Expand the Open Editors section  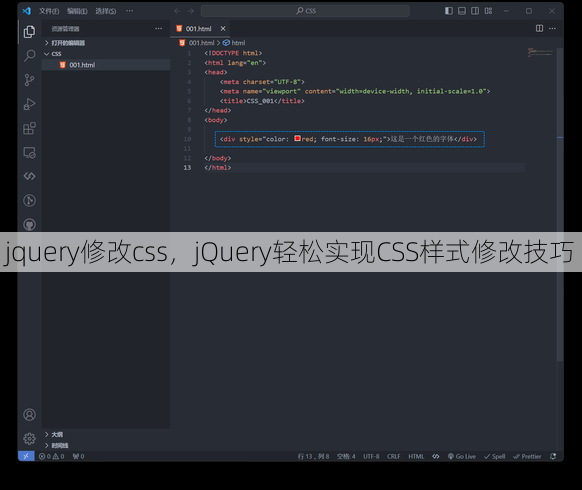(106, 43)
